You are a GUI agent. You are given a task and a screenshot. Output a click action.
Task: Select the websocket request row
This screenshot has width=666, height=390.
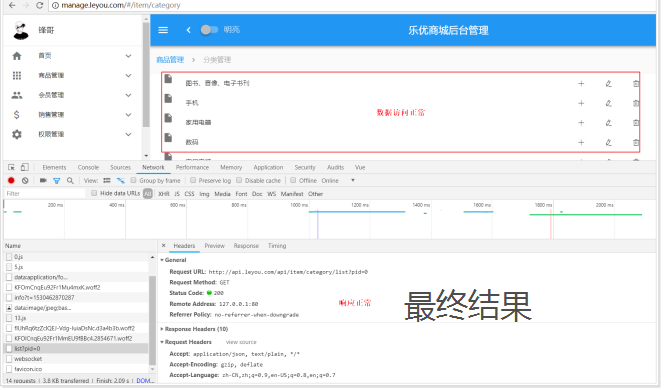[x=76, y=359]
